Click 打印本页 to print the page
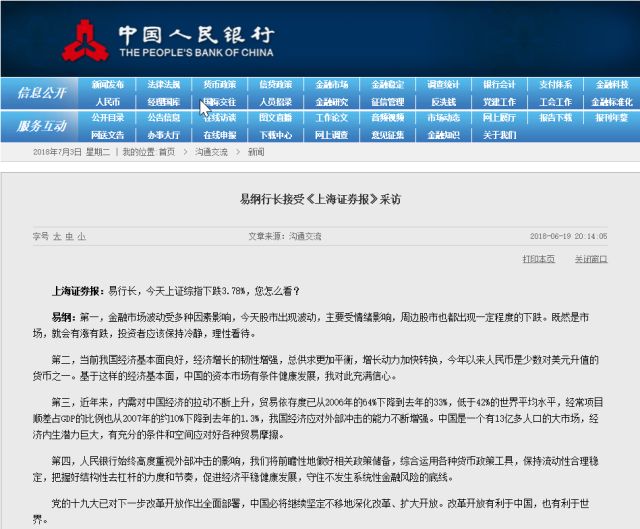This screenshot has height=529, width=640. [x=539, y=259]
